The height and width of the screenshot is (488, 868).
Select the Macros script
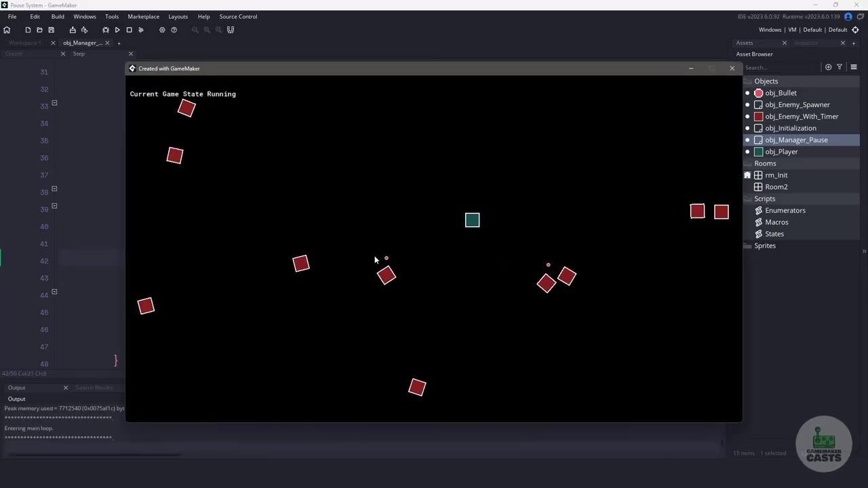pos(776,222)
